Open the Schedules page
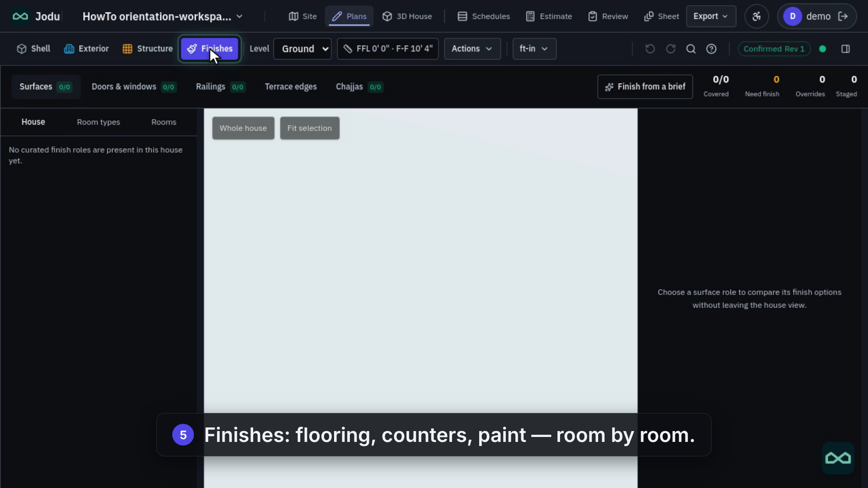868x488 pixels. coord(483,16)
